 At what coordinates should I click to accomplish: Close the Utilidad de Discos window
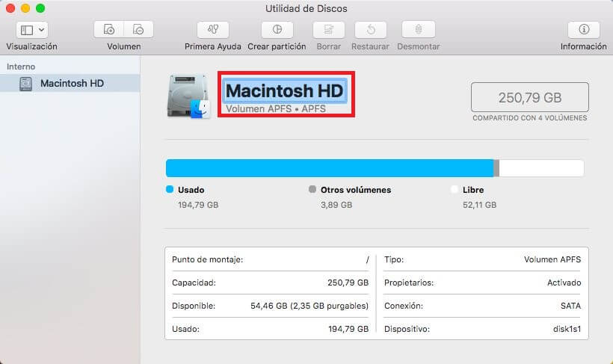[10, 8]
